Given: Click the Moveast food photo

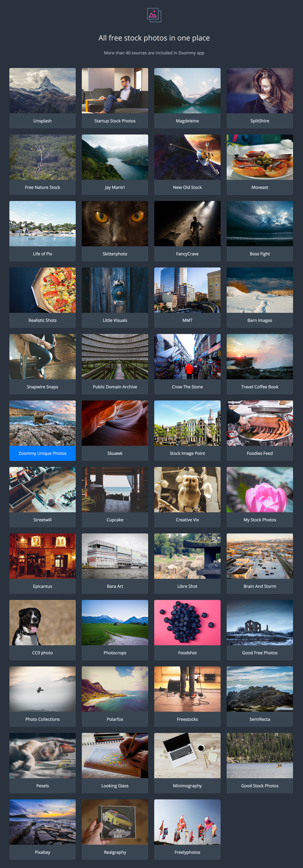Looking at the screenshot, I should (x=260, y=157).
